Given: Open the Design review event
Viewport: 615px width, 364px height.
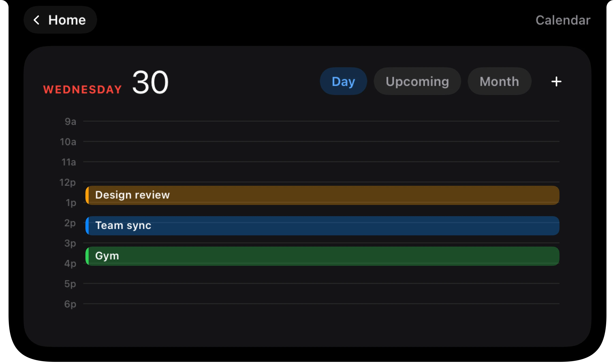Looking at the screenshot, I should pos(322,195).
